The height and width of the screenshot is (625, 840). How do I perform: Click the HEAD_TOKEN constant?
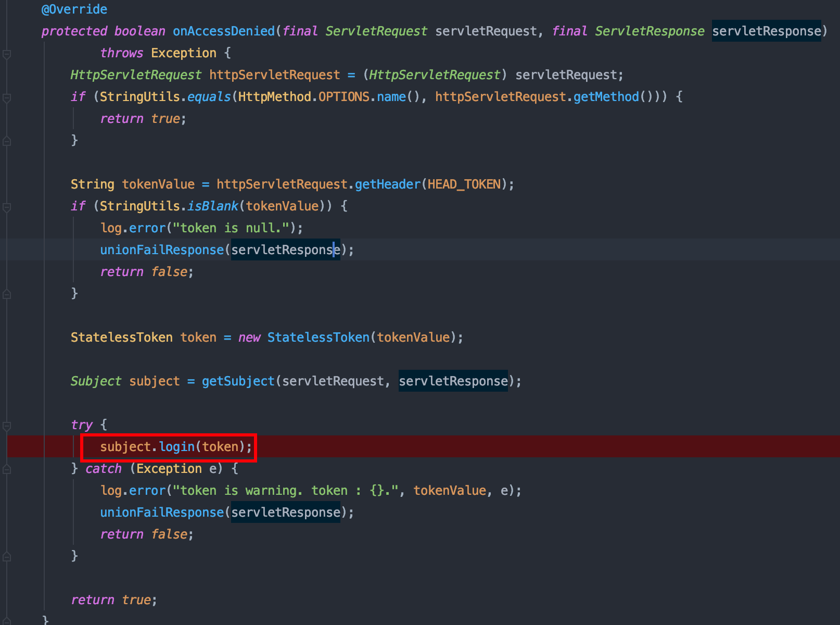coord(464,184)
